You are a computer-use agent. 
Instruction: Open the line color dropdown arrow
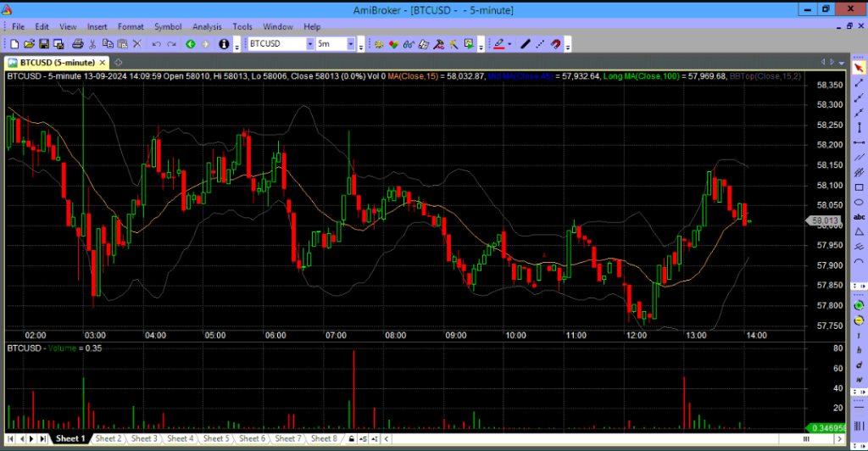point(509,44)
